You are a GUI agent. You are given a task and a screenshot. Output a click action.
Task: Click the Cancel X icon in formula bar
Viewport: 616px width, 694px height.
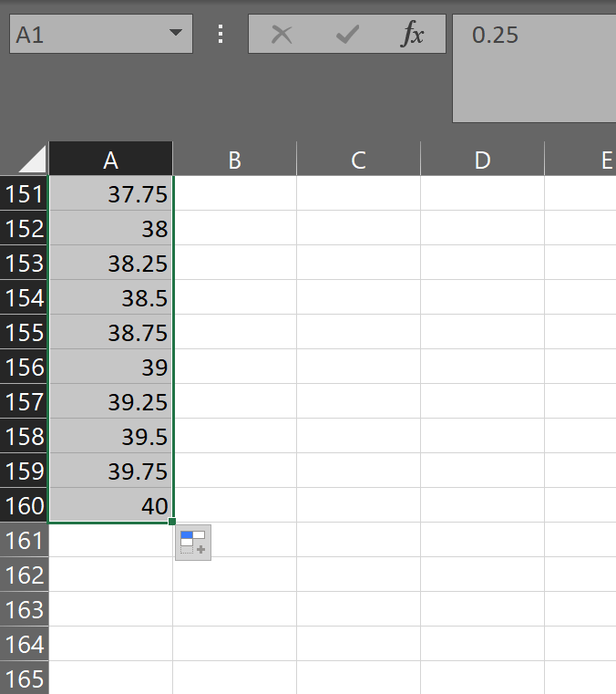coord(282,35)
